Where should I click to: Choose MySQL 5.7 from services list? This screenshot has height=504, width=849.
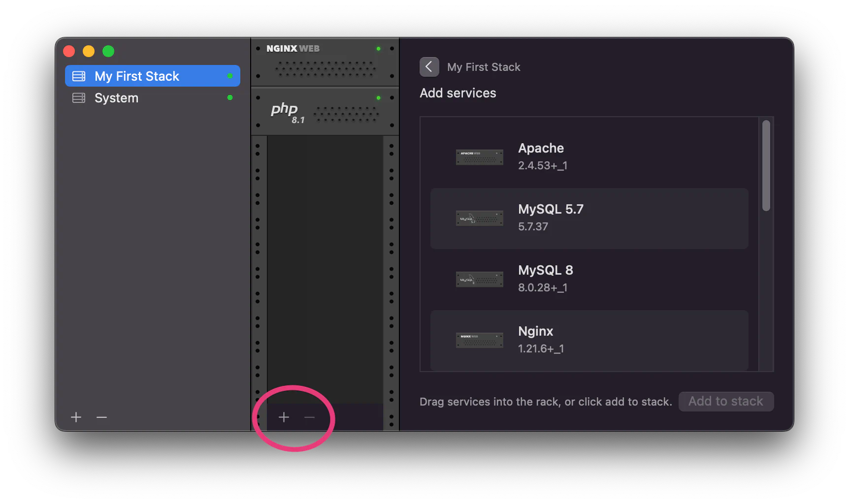pyautogui.click(x=589, y=218)
